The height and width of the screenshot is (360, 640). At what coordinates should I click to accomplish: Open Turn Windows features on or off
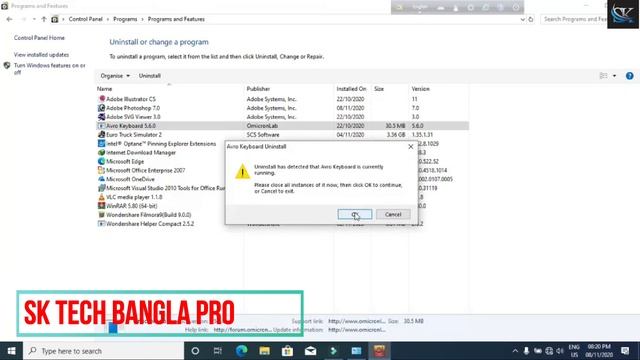tap(49, 69)
